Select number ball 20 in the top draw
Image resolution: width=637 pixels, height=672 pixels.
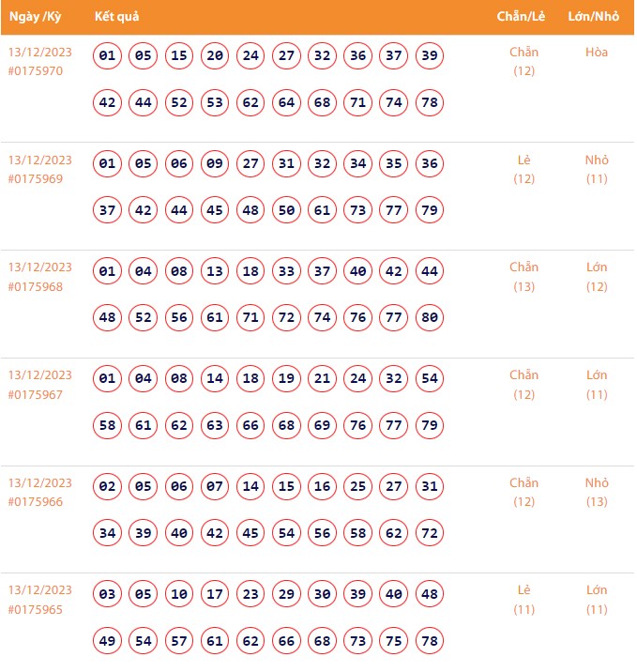coord(215,56)
